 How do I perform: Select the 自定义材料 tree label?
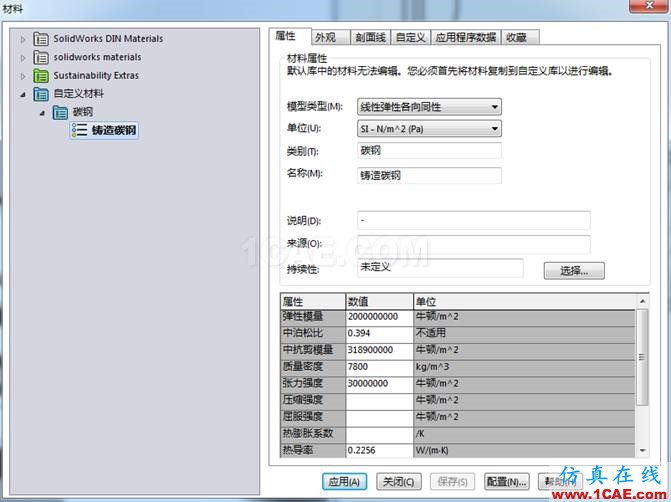pyautogui.click(x=78, y=93)
